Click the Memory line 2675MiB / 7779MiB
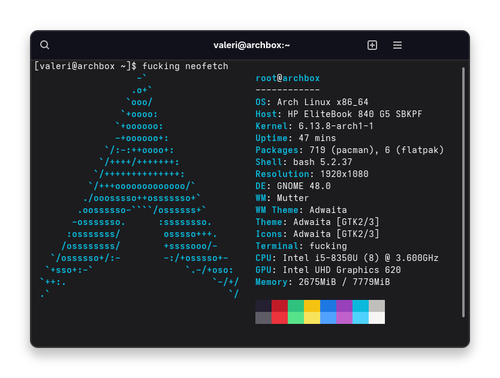The image size is (500, 378). pos(322,282)
